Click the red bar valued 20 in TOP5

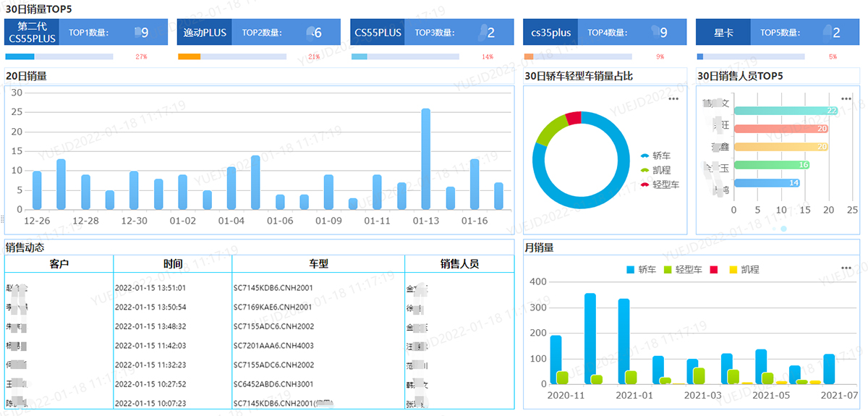(781, 129)
